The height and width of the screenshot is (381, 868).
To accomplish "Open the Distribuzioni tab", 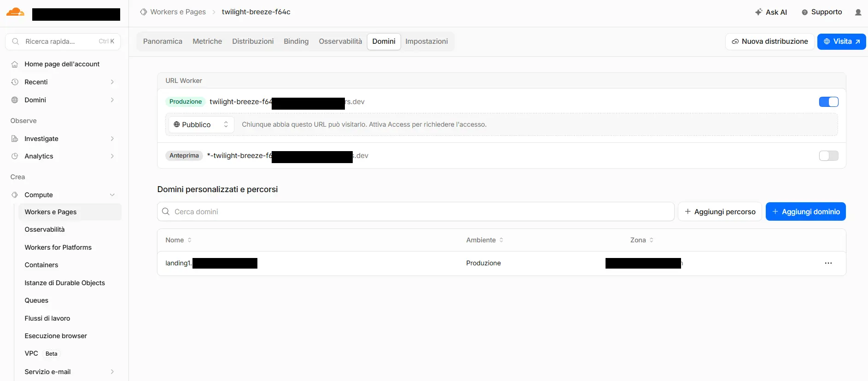I will (x=253, y=41).
